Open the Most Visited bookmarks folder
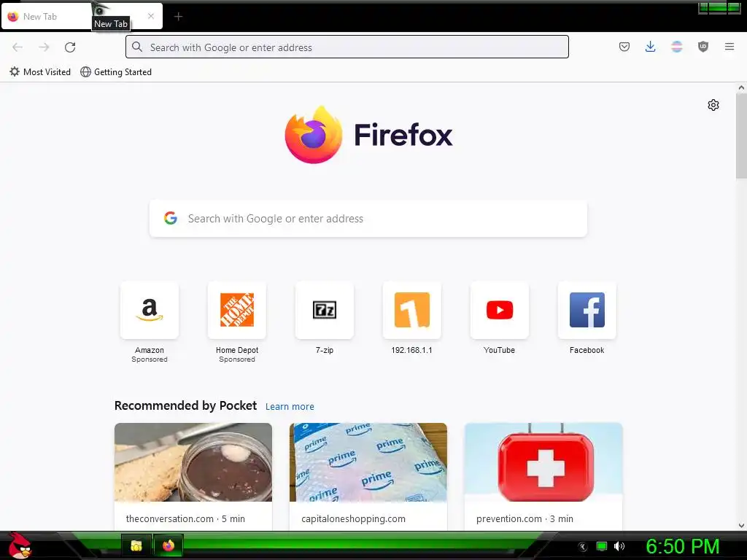This screenshot has height=560, width=747. tap(40, 72)
